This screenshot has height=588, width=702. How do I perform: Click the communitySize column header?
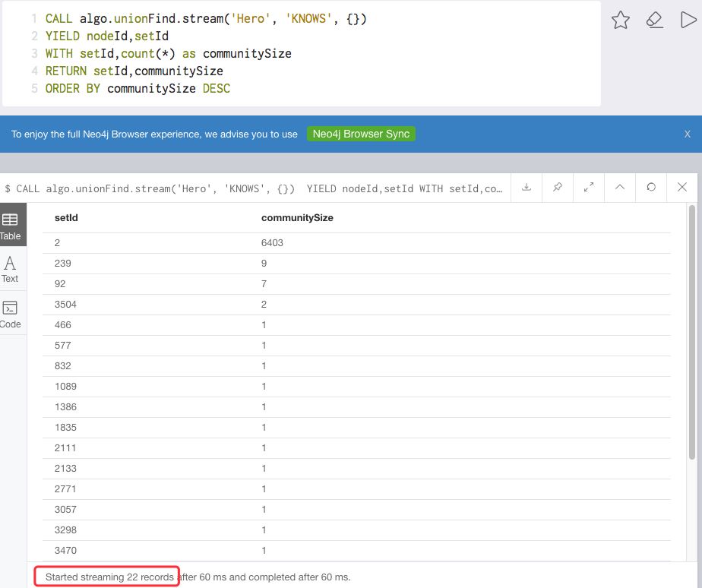(x=297, y=218)
